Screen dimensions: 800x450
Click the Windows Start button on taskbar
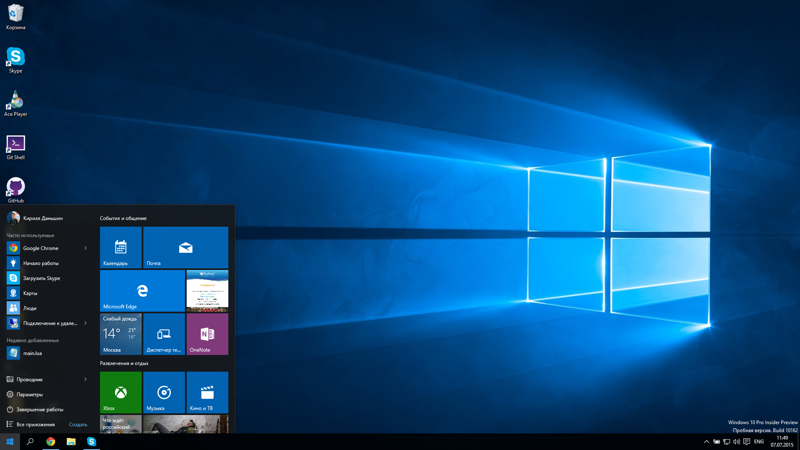click(10, 442)
